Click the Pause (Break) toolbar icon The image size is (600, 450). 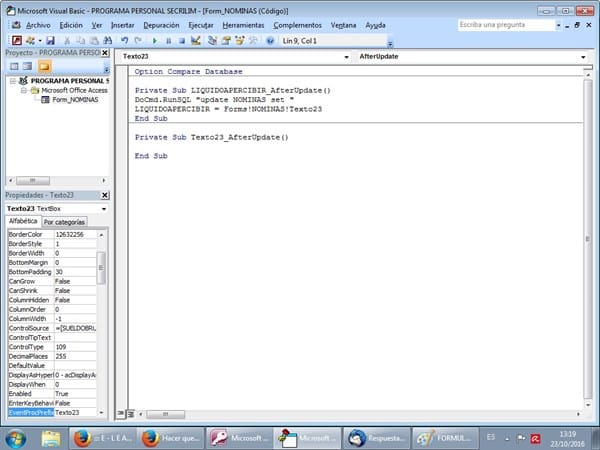coord(167,41)
